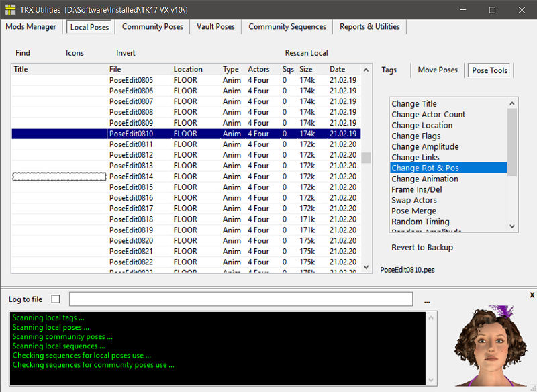Select Change Location tool
This screenshot has width=537, height=392.
[448, 126]
